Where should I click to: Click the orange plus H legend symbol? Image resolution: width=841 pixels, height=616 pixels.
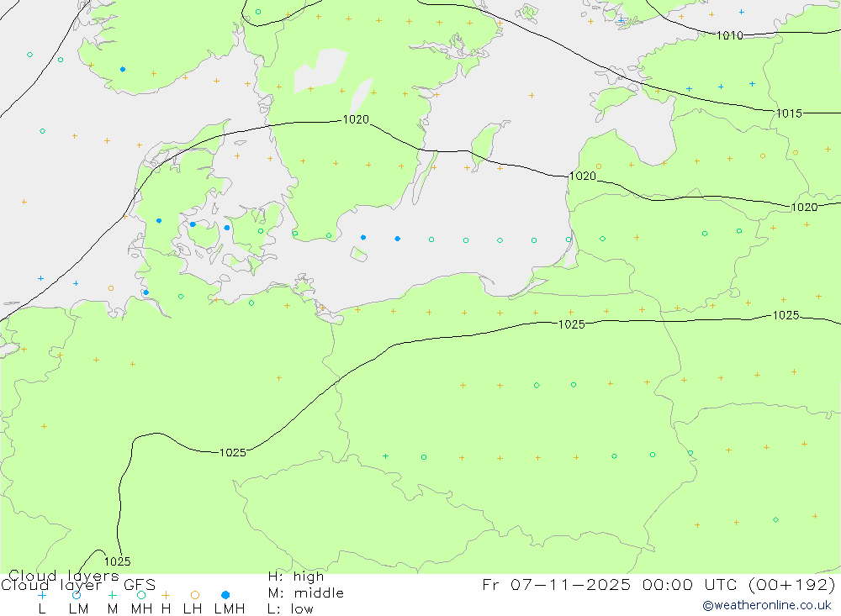(x=166, y=595)
